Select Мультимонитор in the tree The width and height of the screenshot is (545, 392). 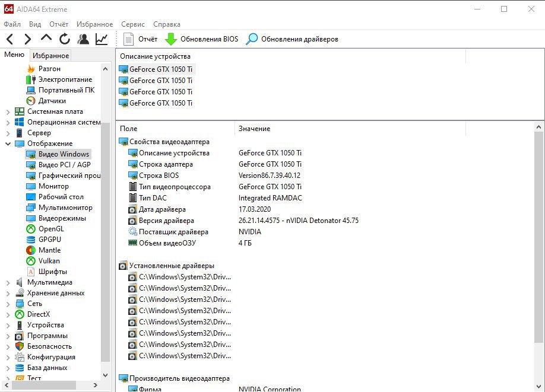[59, 208]
